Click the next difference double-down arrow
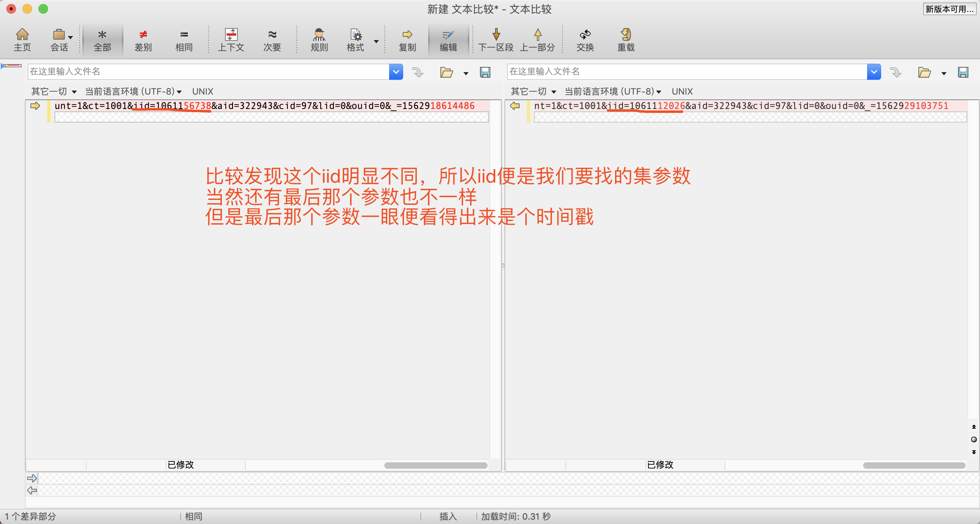Image resolution: width=980 pixels, height=524 pixels. point(974,452)
